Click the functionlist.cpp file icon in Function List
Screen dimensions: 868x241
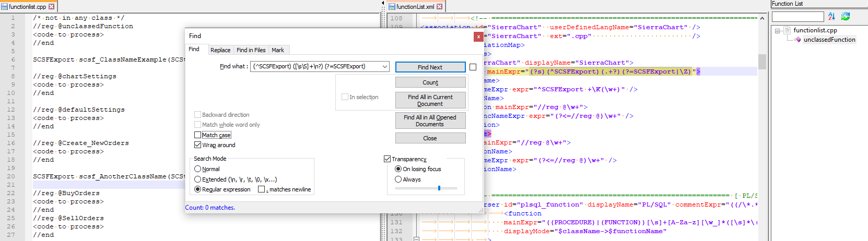click(787, 30)
